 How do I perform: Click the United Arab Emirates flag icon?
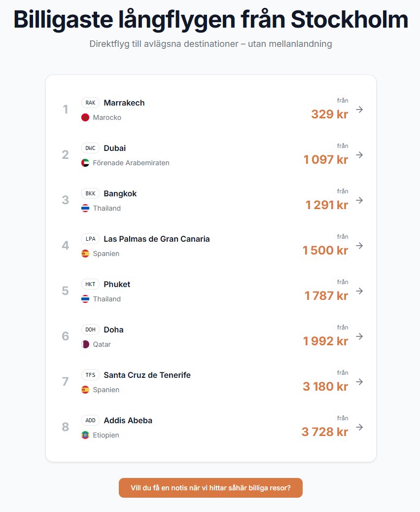85,163
